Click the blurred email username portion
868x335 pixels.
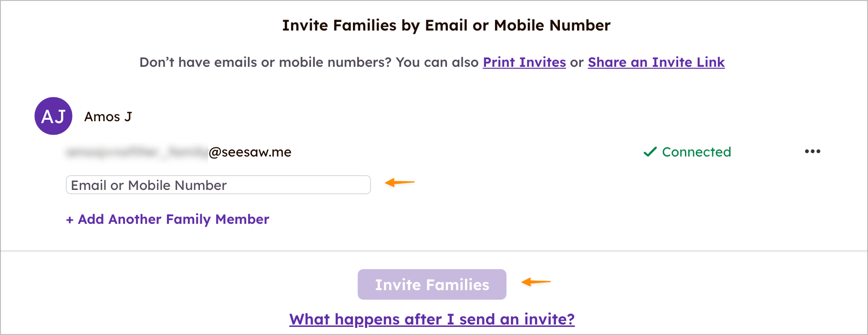point(136,152)
